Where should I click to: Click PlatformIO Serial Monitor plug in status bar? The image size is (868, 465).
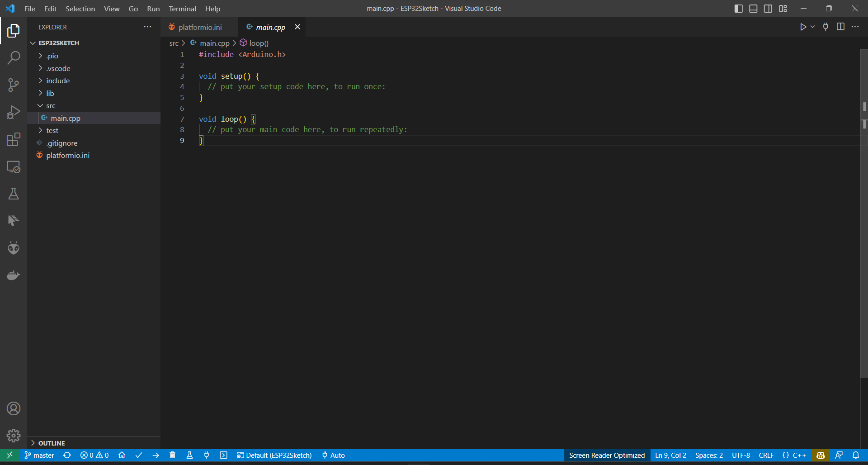207,455
